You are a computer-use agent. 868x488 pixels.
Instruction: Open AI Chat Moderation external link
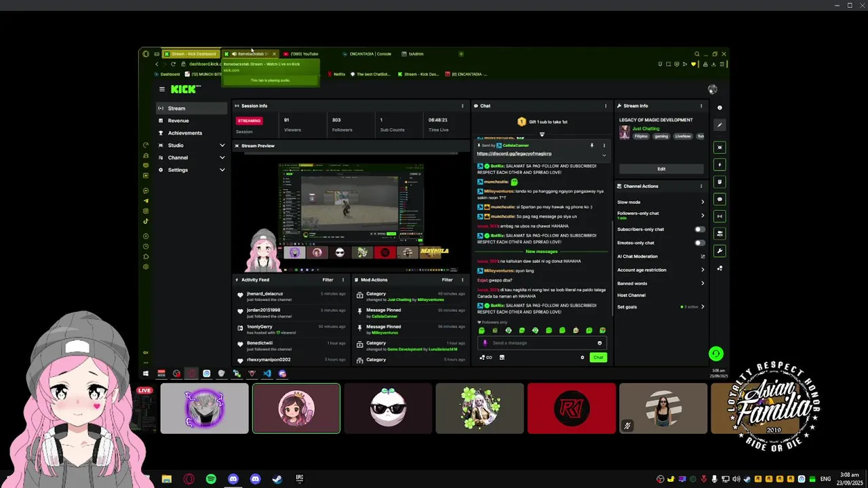pyautogui.click(x=703, y=256)
